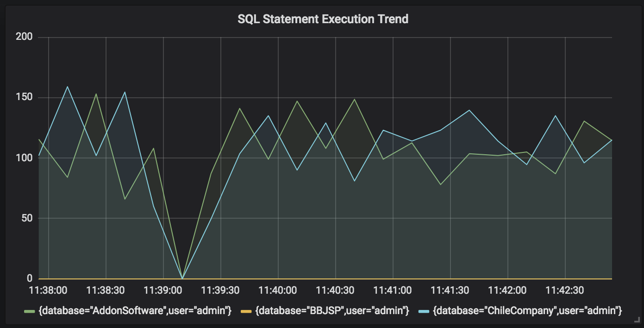This screenshot has width=644, height=328.
Task: Open the SQL Statement Execution Trend panel menu
Action: [x=323, y=19]
